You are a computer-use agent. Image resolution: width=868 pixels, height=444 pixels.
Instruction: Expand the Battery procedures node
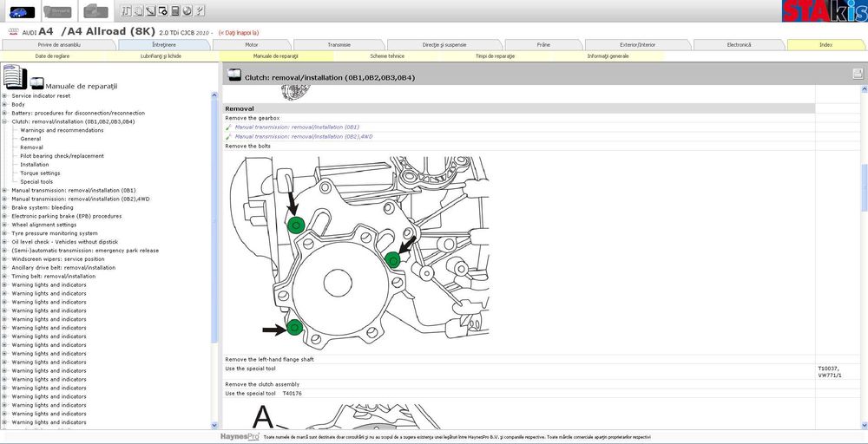pos(4,113)
